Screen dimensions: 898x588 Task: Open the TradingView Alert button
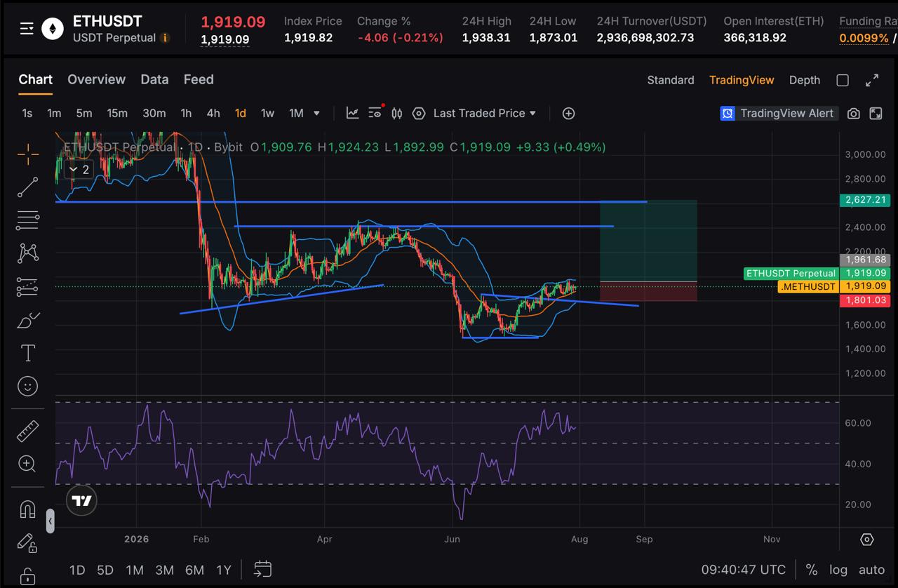(779, 113)
